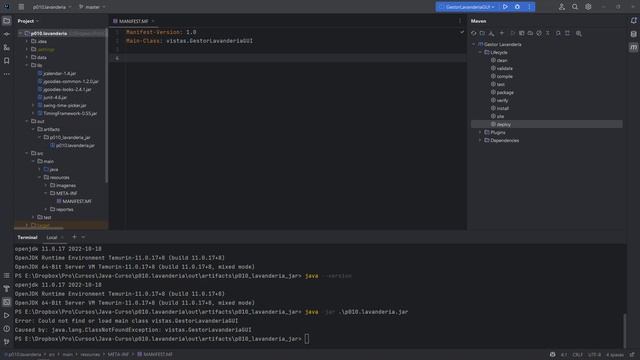Open the project name dropdown

point(52,7)
